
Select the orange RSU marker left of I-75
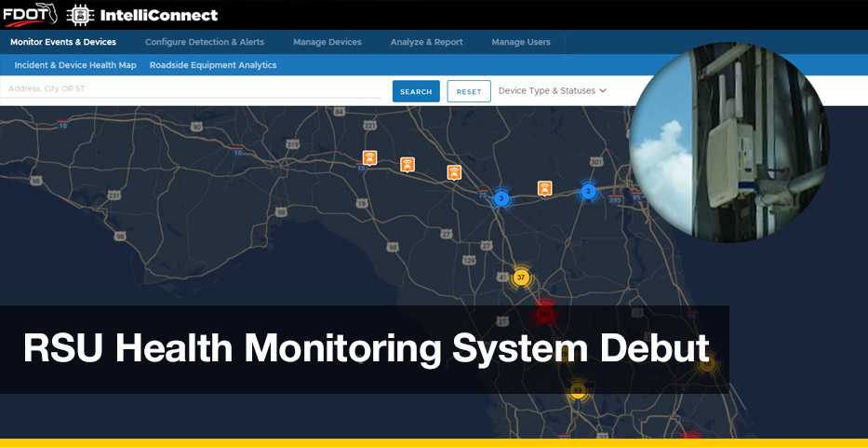click(x=455, y=172)
